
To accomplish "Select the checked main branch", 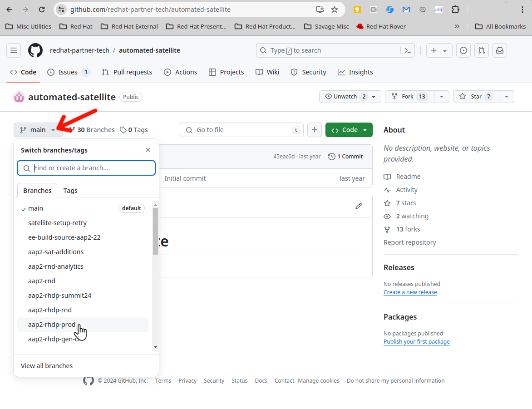I will (83, 208).
